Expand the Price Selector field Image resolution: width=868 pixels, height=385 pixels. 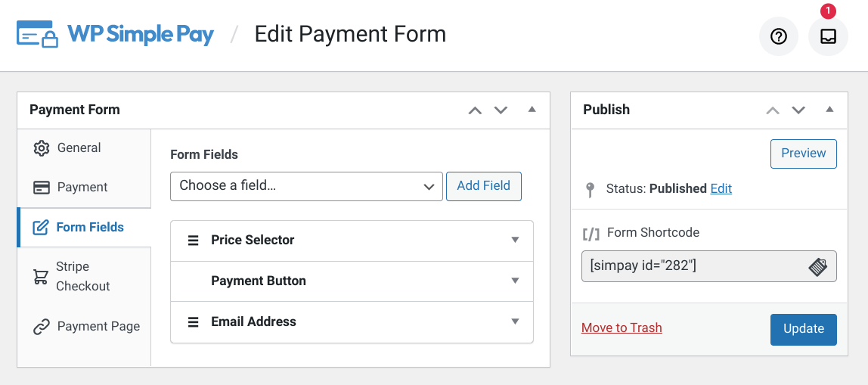[x=516, y=240]
